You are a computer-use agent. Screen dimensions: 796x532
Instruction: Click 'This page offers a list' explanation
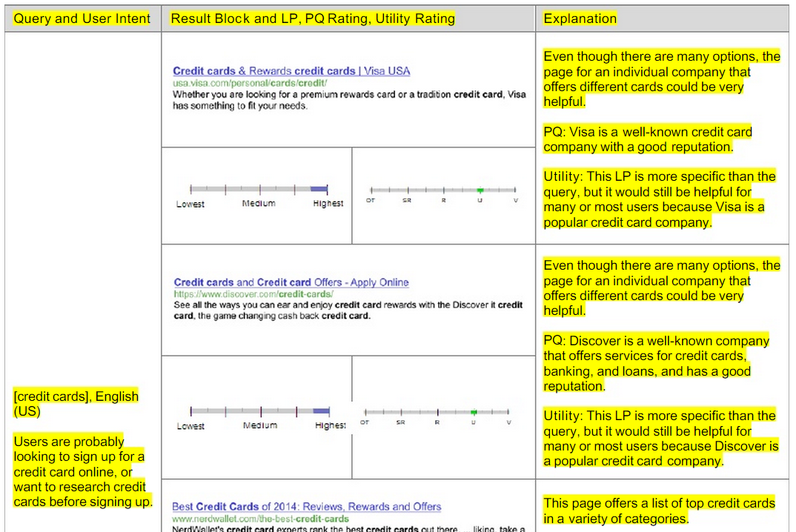[x=659, y=511]
